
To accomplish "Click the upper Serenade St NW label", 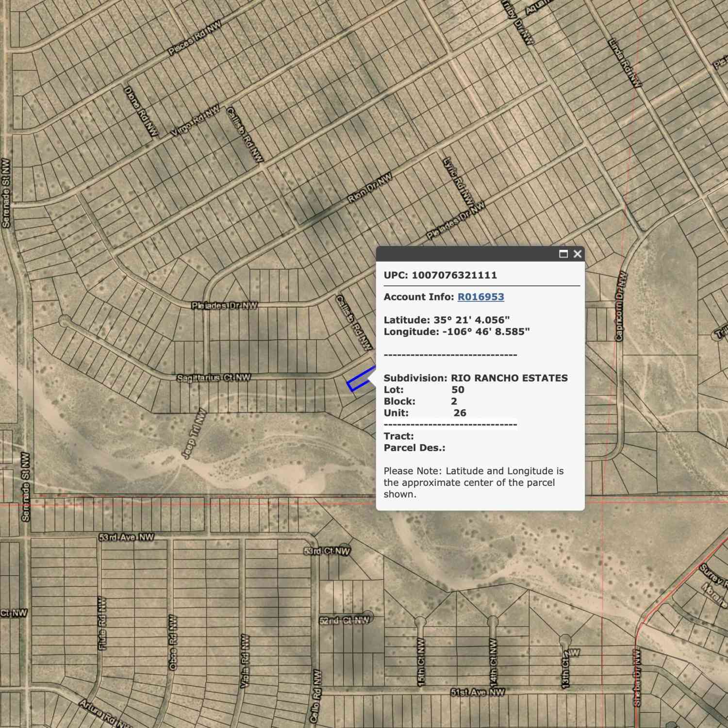I will [6, 193].
